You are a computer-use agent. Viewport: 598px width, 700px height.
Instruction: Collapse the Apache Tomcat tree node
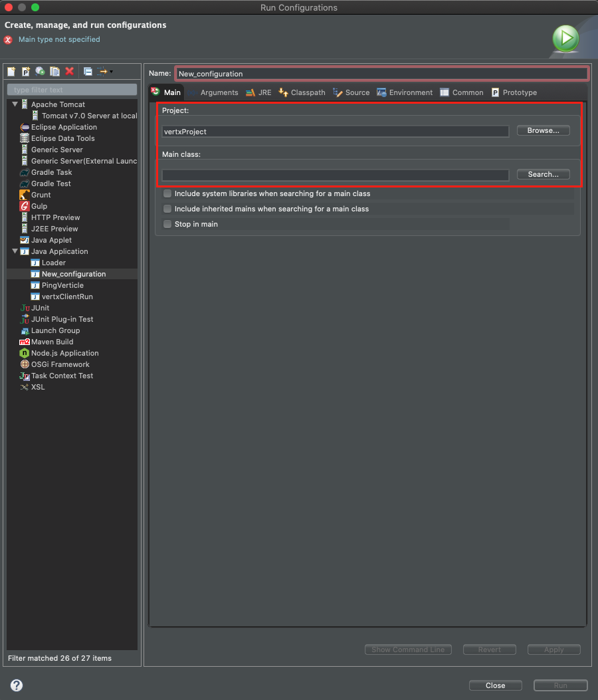[x=15, y=104]
